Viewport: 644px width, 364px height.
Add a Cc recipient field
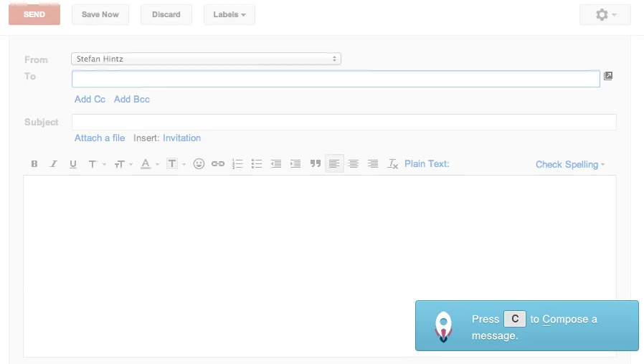pos(90,100)
